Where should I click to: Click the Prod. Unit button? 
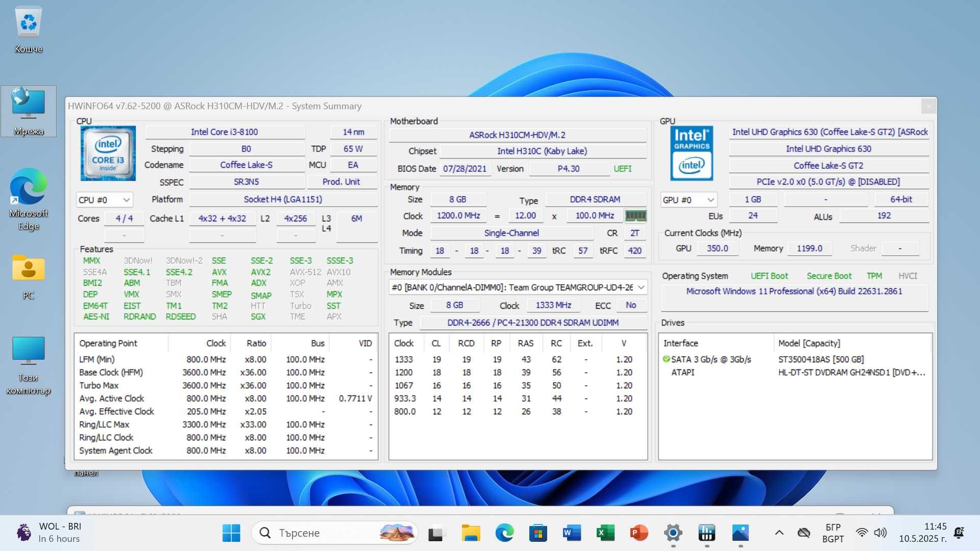(341, 182)
